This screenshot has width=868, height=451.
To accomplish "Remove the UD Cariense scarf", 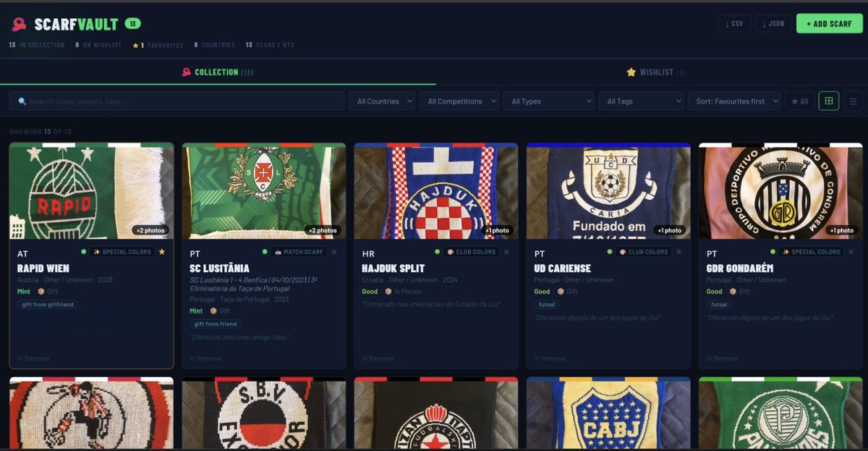I will pyautogui.click(x=549, y=358).
